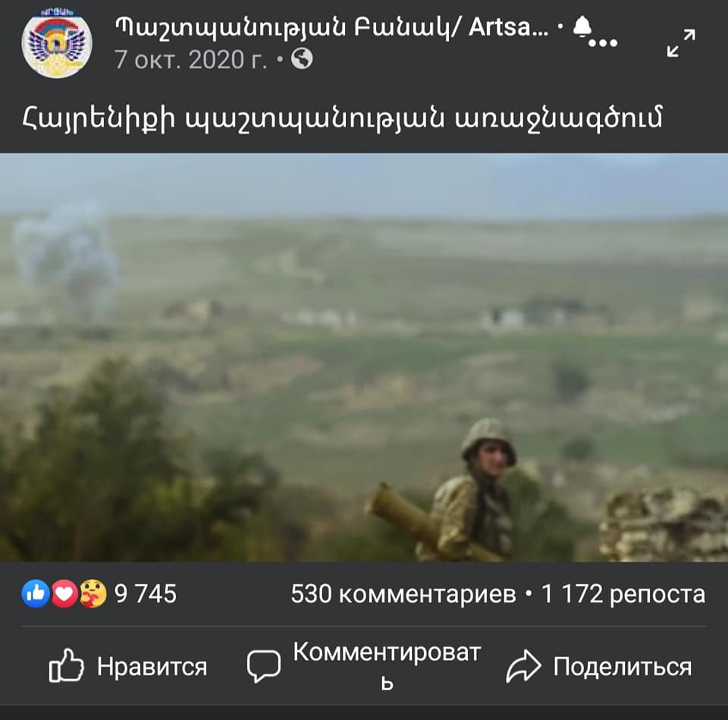
Task: View the 9 745 reactions list
Action: tap(146, 594)
